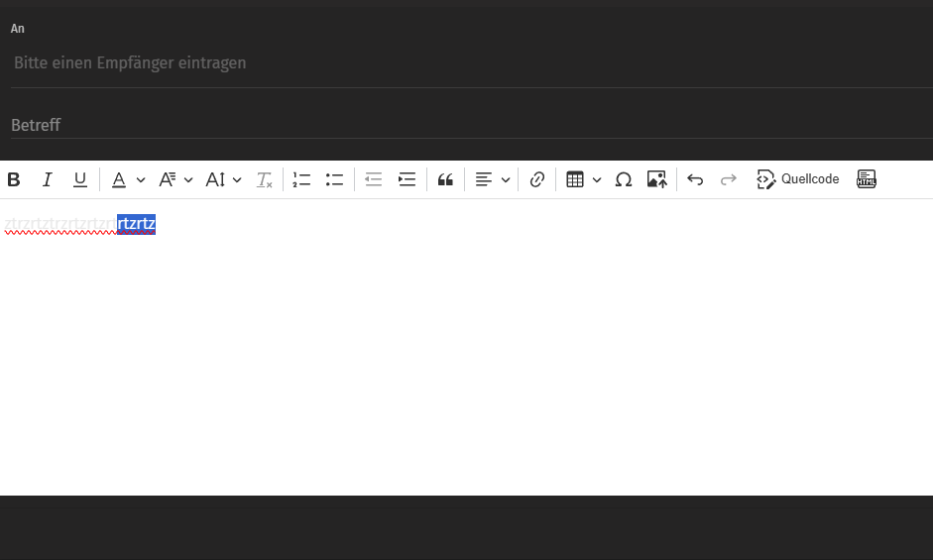Click the remove formatting icon
933x560 pixels.
coord(265,179)
